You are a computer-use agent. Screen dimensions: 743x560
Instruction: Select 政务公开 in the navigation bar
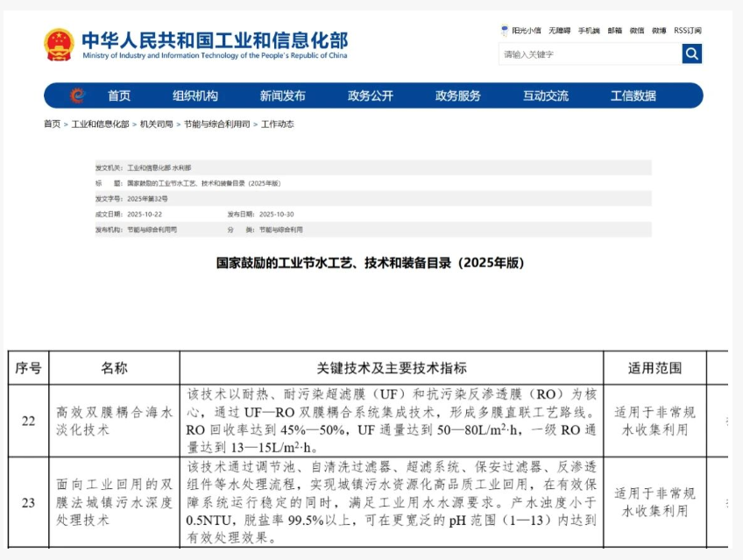click(x=370, y=96)
